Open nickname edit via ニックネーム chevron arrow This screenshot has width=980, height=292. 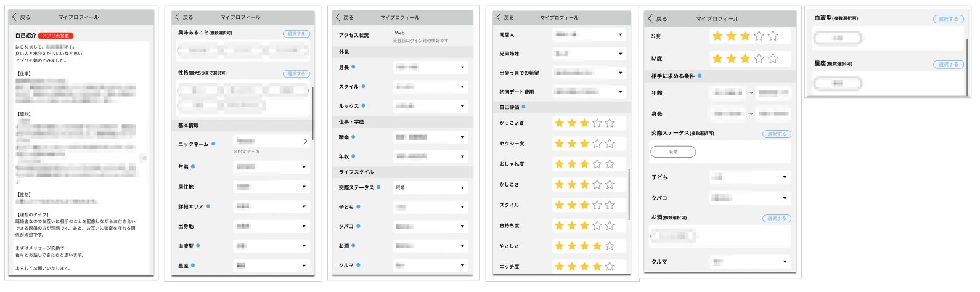click(304, 142)
